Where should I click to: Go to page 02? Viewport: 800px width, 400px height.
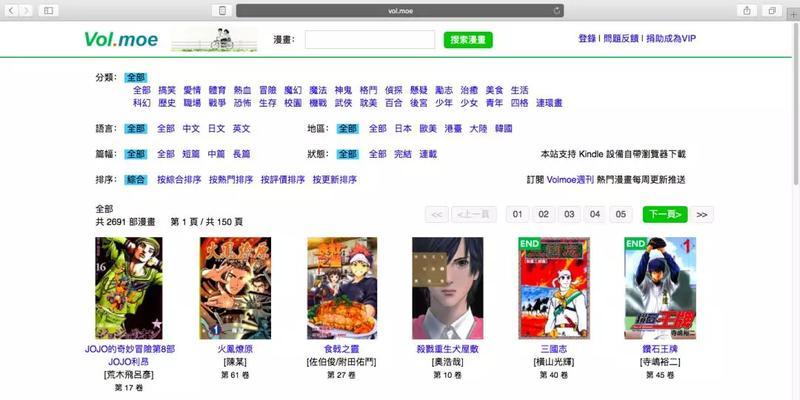[x=543, y=214]
